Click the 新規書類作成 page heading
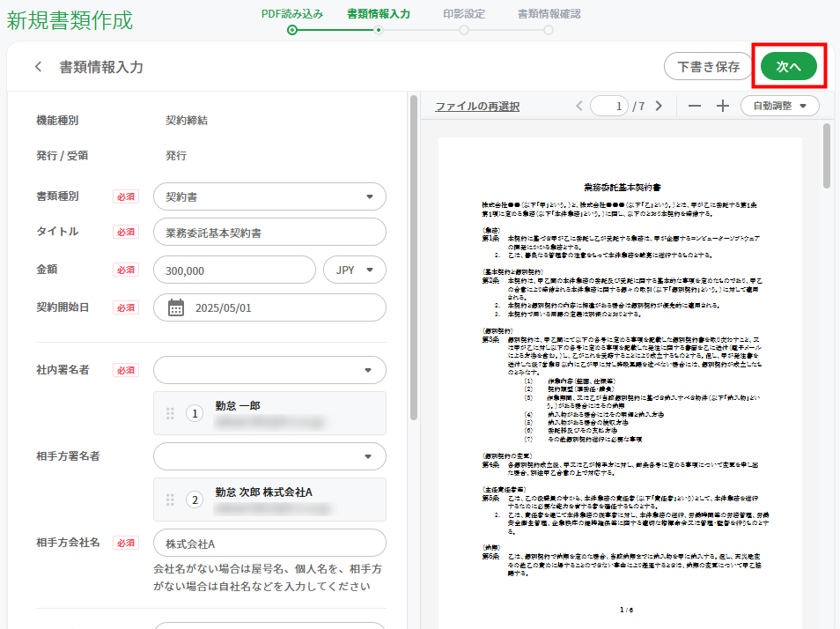840x629 pixels. coord(70,20)
